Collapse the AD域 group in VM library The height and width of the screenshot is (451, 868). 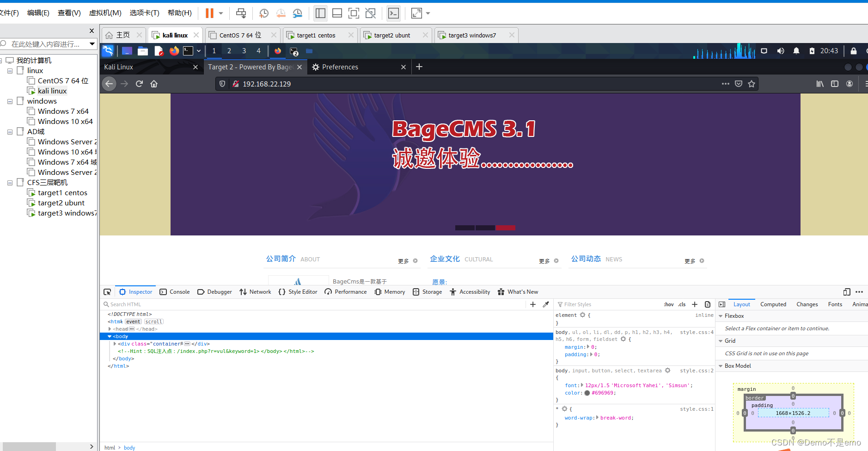tap(10, 132)
